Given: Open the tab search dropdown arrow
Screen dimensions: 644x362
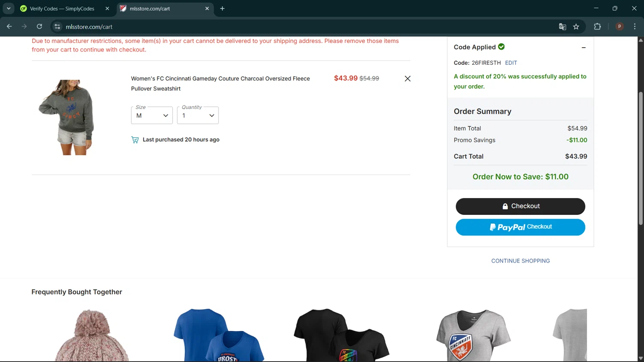Looking at the screenshot, I should tap(9, 9).
